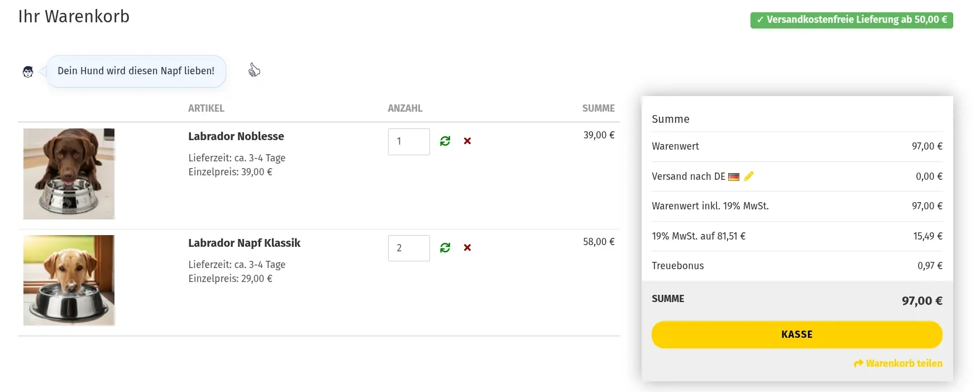The image size is (980, 392).
Task: Open the Labrador Napf Klassik title link
Action: [244, 243]
